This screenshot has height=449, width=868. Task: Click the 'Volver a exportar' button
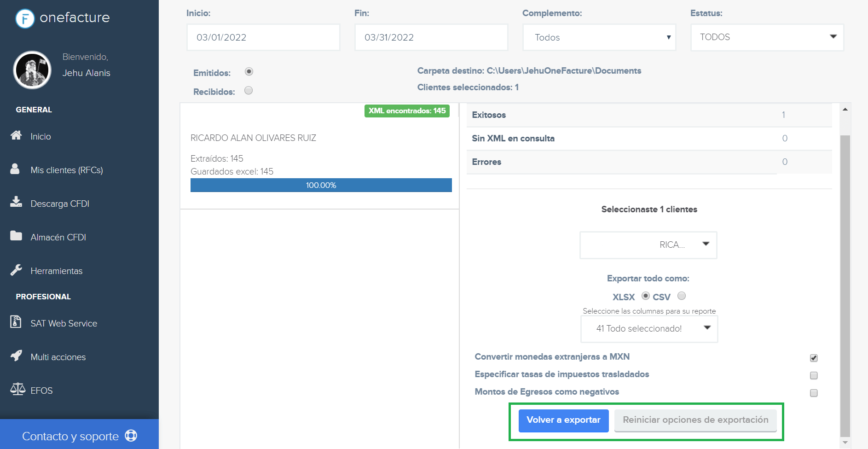click(x=563, y=420)
